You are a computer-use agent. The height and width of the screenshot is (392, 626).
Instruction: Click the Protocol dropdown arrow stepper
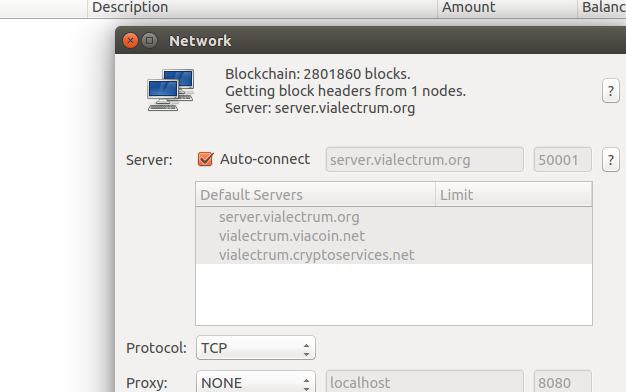pyautogui.click(x=306, y=348)
